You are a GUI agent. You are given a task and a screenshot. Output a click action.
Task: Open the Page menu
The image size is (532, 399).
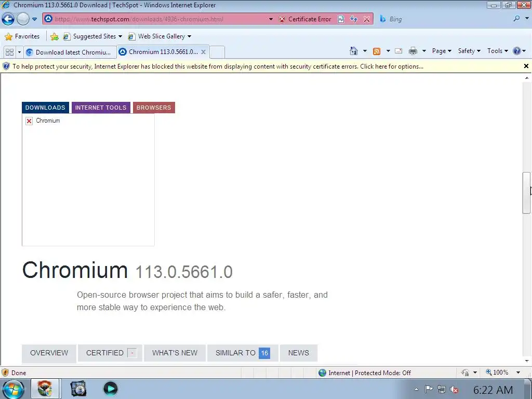tap(442, 51)
